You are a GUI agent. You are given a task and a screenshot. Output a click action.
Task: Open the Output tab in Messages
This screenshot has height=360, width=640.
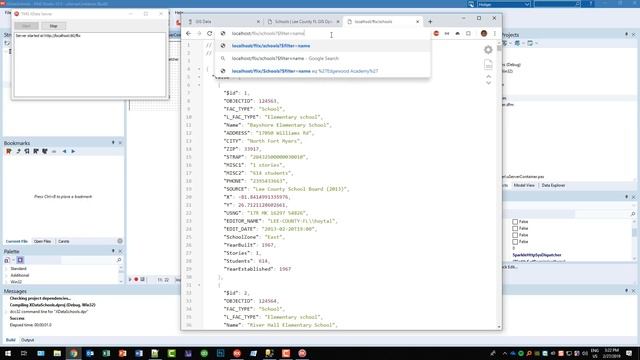point(27,340)
